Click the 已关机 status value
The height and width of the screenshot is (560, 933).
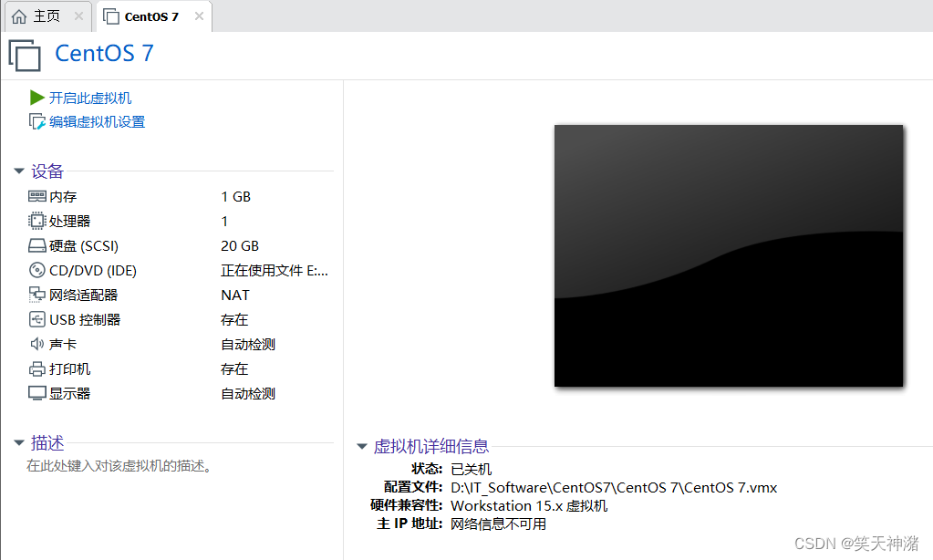[x=472, y=469]
